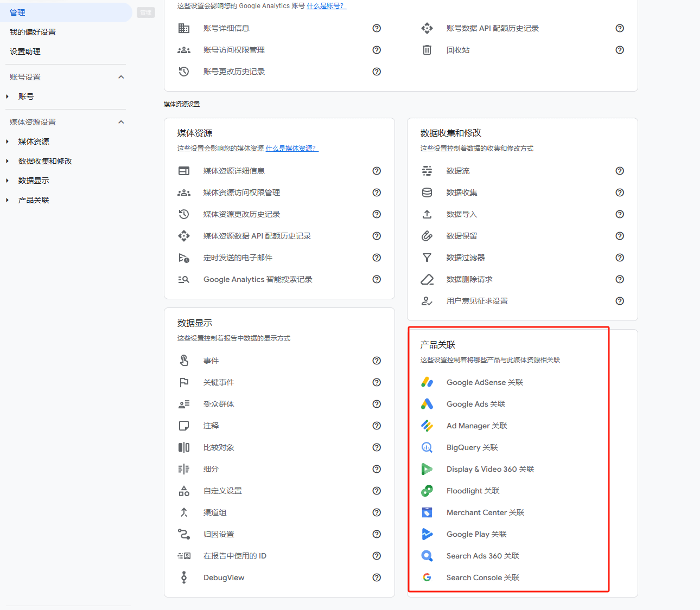700x610 pixels.
Task: Open help for 账号详细信息
Action: click(x=377, y=28)
